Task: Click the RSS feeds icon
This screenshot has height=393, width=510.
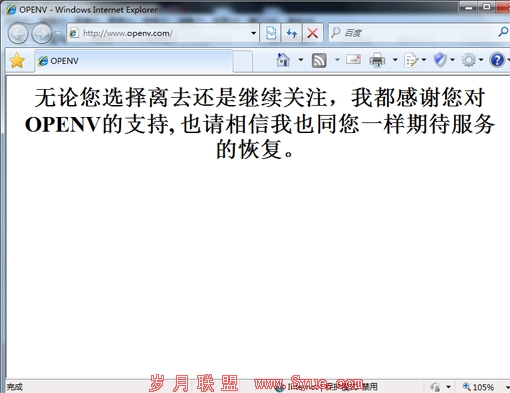Action: (x=319, y=61)
